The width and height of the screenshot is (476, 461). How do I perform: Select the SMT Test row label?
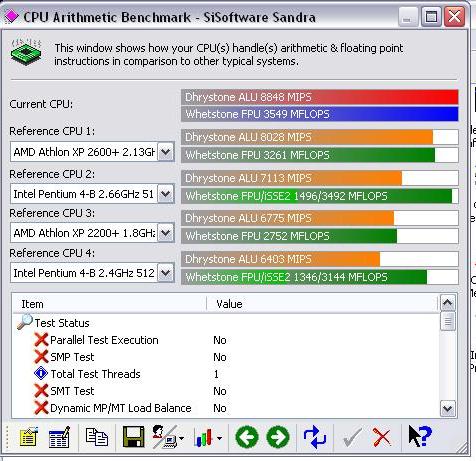tap(72, 391)
